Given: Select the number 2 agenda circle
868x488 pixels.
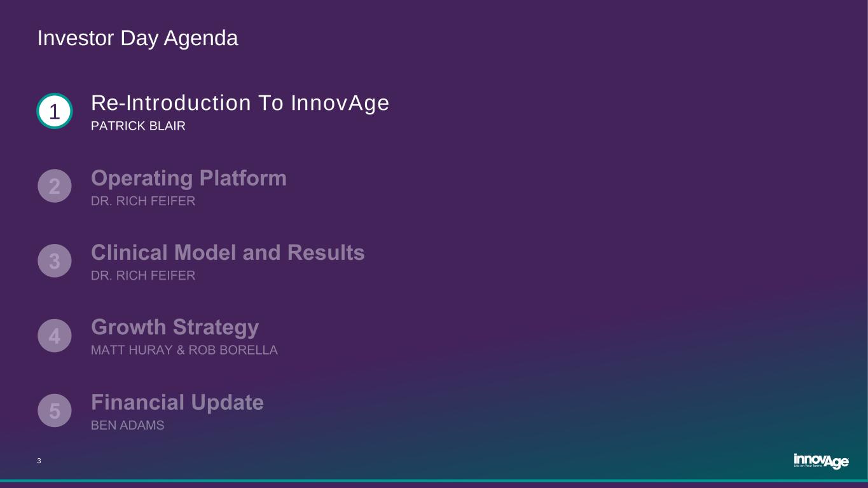Looking at the screenshot, I should click(x=55, y=186).
